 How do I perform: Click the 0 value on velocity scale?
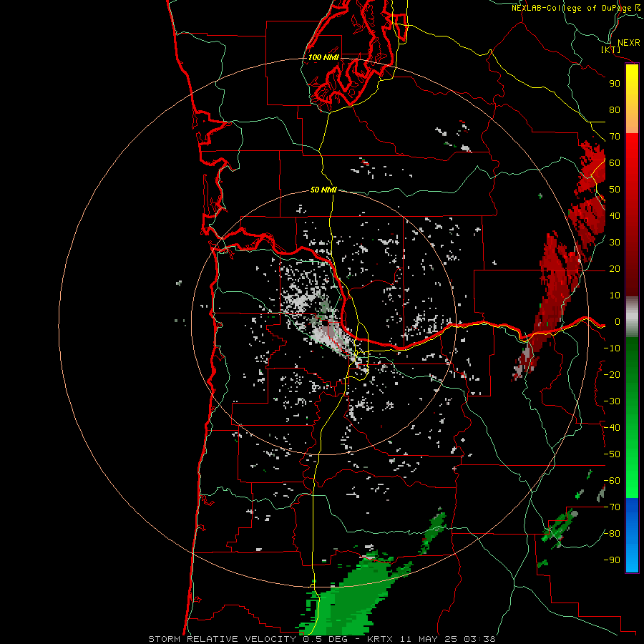(617, 322)
